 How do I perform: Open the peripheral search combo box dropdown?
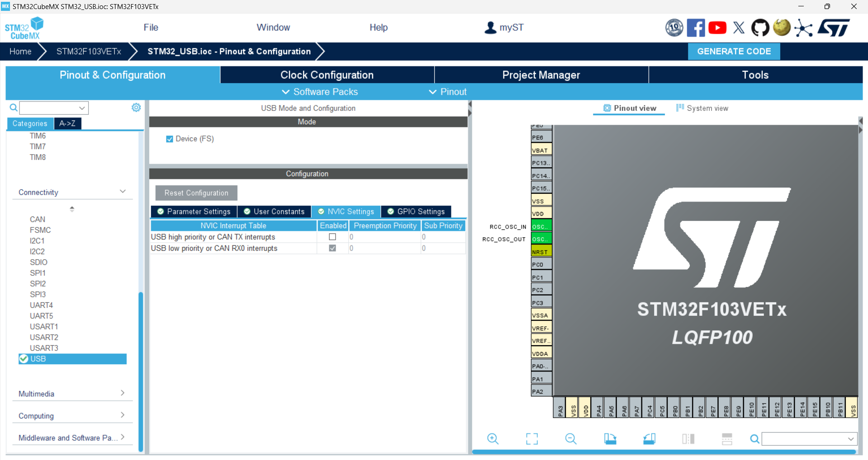point(82,108)
